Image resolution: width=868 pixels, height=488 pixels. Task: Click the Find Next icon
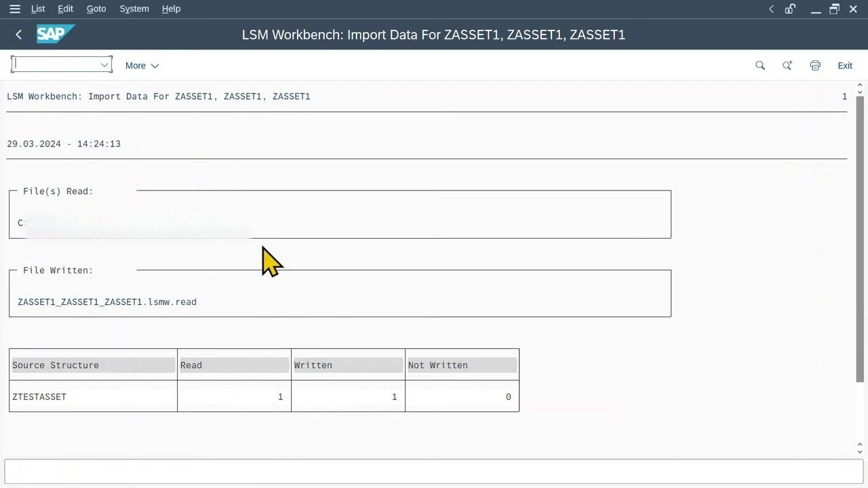787,66
